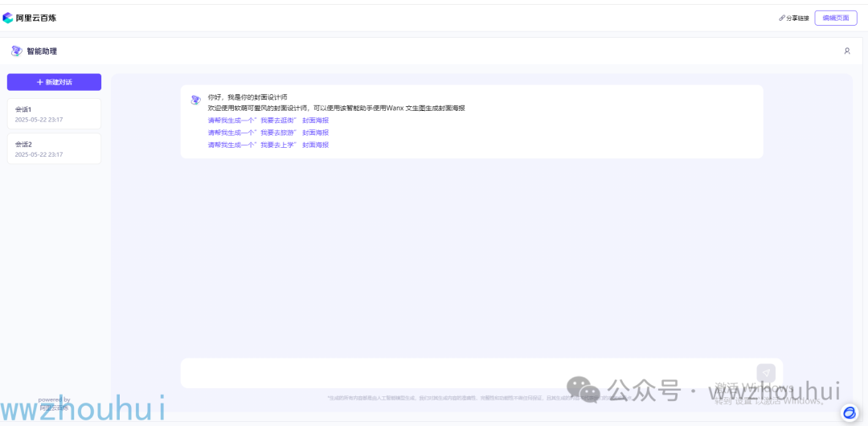This screenshot has height=426, width=868.
Task: Click the 阿里云百炼 header title text
Action: point(36,18)
